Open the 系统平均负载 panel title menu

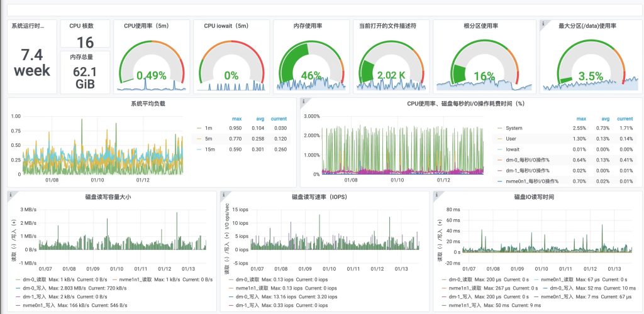coord(148,104)
